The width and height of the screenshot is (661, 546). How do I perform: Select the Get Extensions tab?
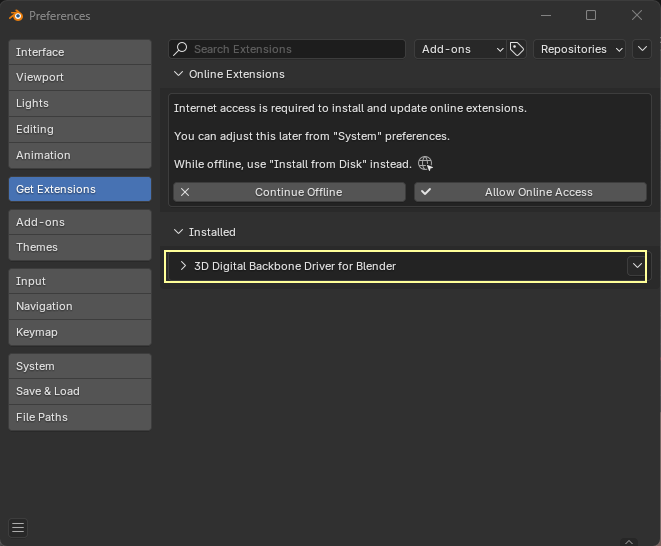coord(80,189)
